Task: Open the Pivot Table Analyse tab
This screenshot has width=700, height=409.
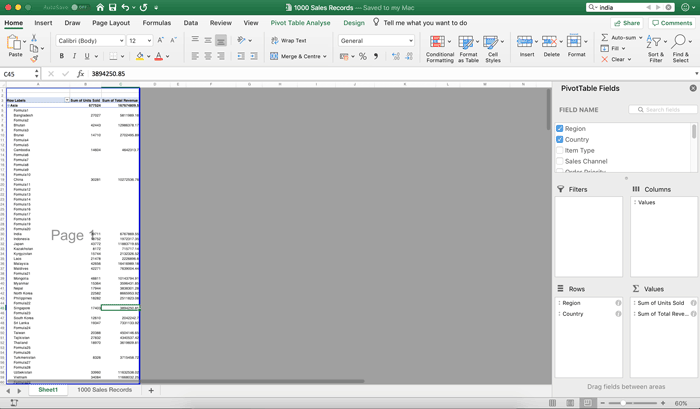Action: click(x=300, y=23)
